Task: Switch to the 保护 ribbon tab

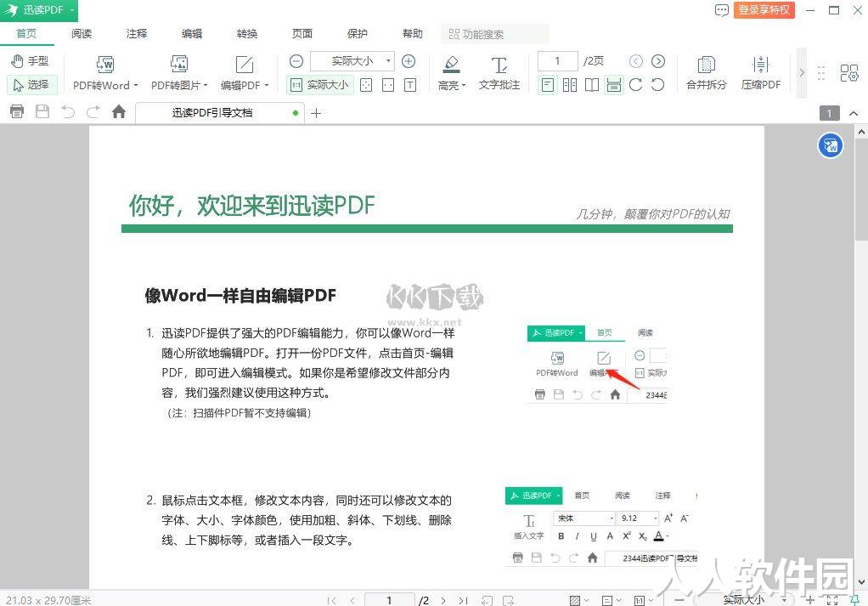Action: click(x=358, y=34)
